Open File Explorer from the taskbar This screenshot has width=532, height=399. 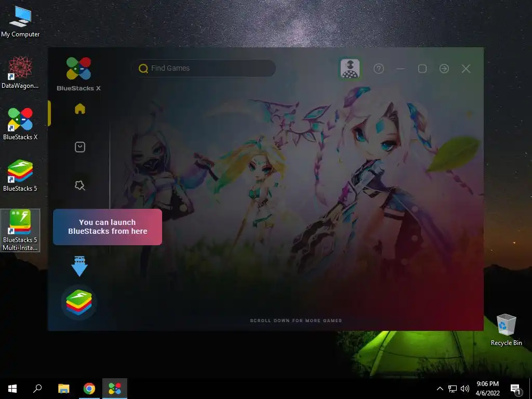coord(63,389)
